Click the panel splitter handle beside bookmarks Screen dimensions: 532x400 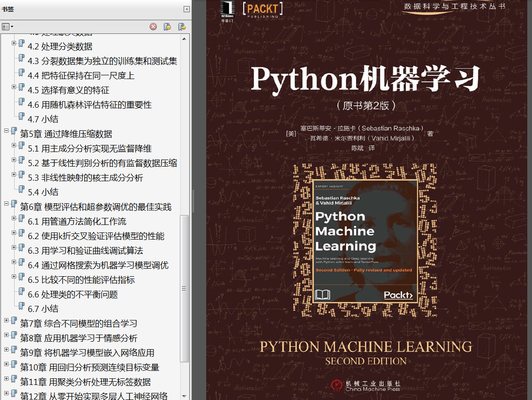click(x=193, y=201)
